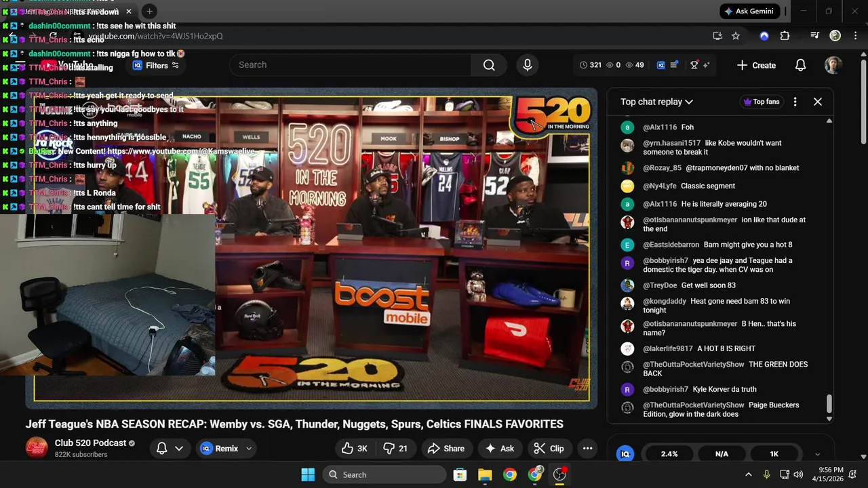Search YouTube by voice with microphone icon
This screenshot has width=868, height=488.
[527, 65]
